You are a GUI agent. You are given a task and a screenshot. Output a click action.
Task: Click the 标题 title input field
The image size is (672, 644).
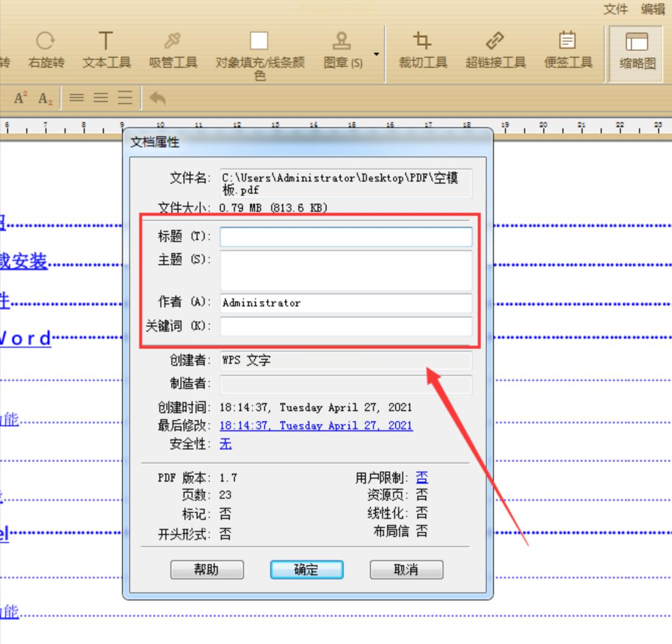(x=346, y=237)
